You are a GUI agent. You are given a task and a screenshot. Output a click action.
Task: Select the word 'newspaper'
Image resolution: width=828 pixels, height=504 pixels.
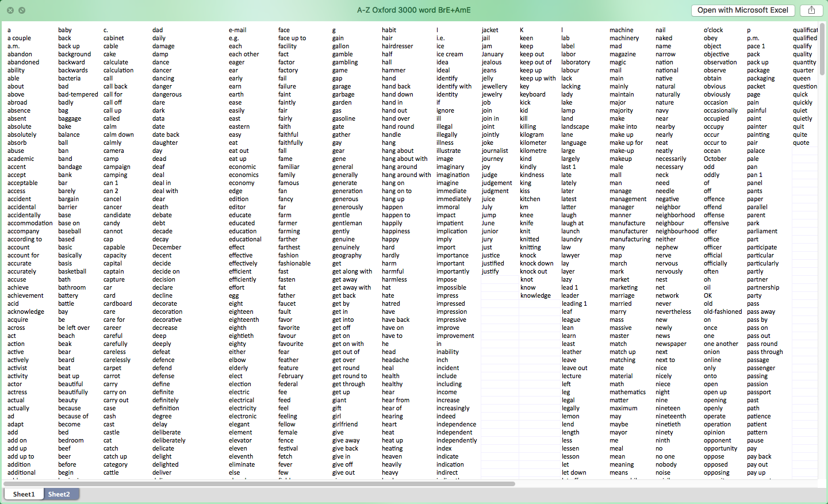tap(670, 344)
